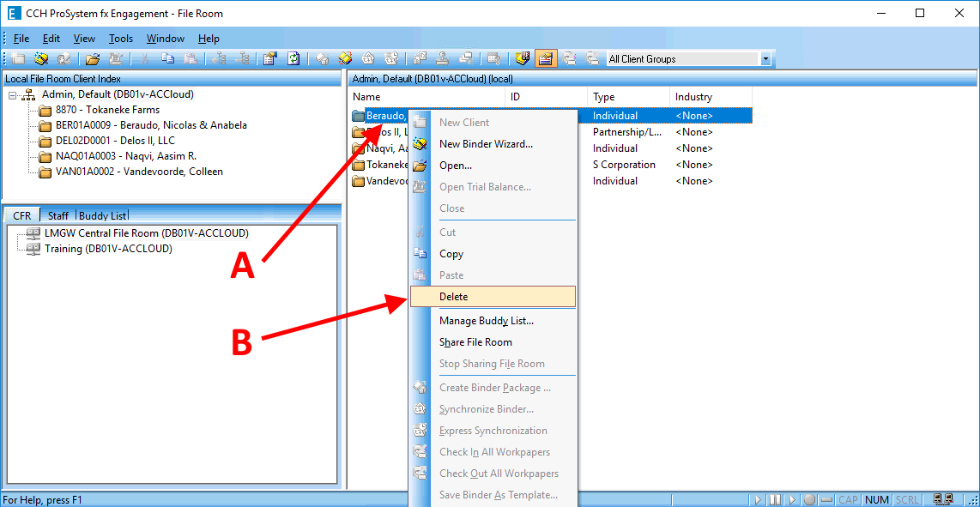Viewport: 980px width, 507px height.
Task: Choose Copy from the context menu
Action: (x=493, y=254)
